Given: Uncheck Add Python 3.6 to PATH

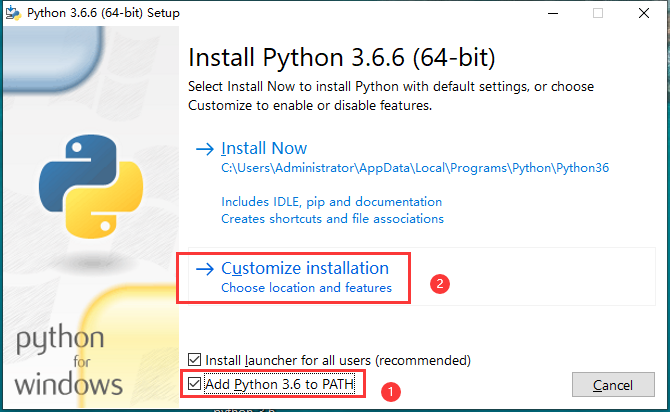Looking at the screenshot, I should pyautogui.click(x=194, y=384).
